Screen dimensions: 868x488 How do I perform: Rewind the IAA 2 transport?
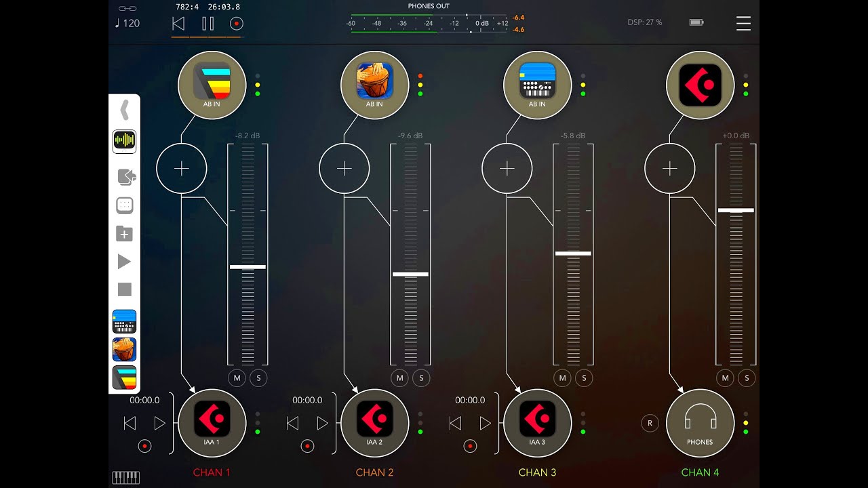pos(292,424)
